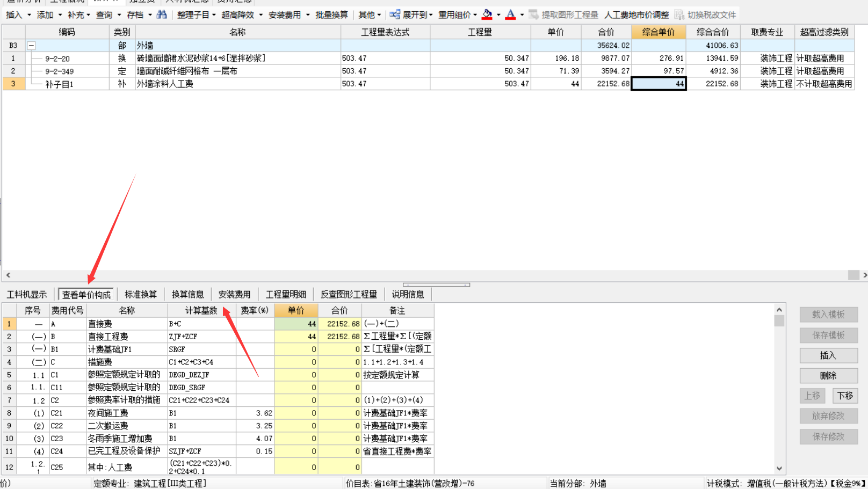
Task: Click the 二次搬运费 row name
Action: click(127, 426)
